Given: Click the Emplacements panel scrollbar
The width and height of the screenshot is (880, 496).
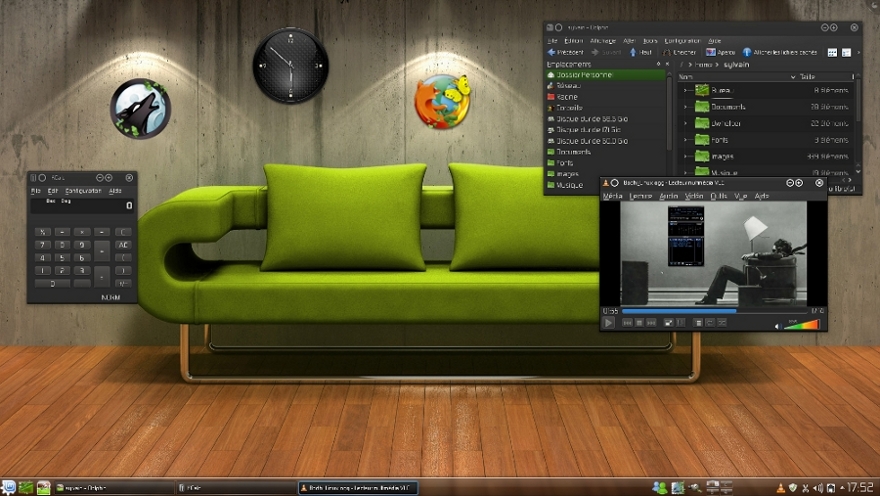Looking at the screenshot, I should [669, 112].
